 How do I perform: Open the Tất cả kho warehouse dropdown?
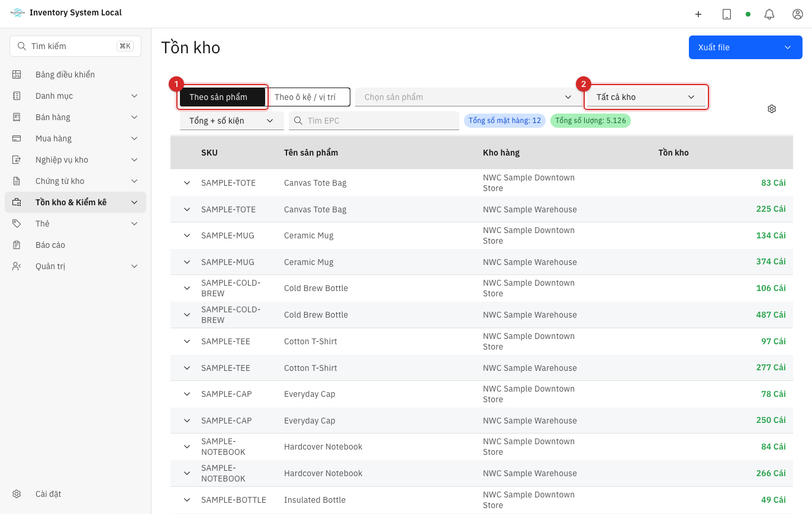[646, 97]
